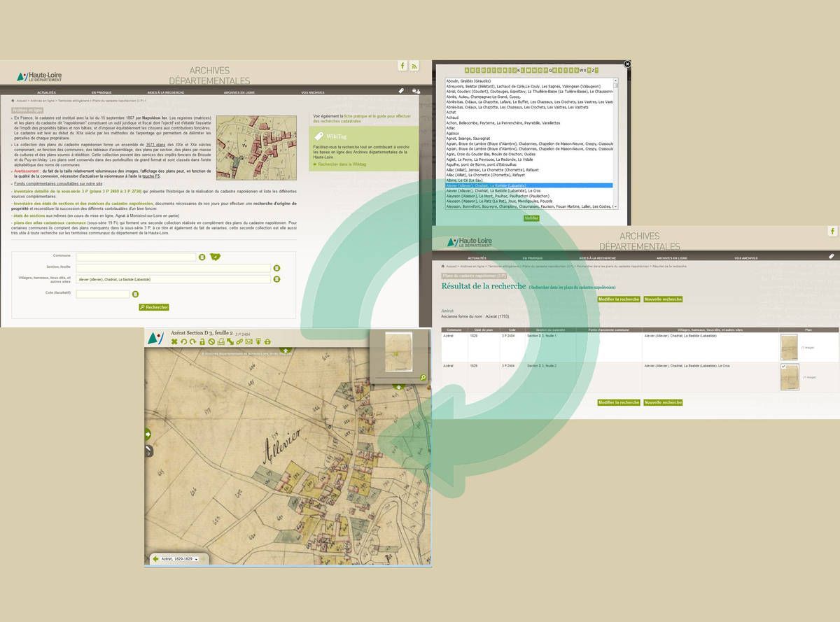
Task: Click the Cote (facultatif) input field
Action: tap(103, 294)
